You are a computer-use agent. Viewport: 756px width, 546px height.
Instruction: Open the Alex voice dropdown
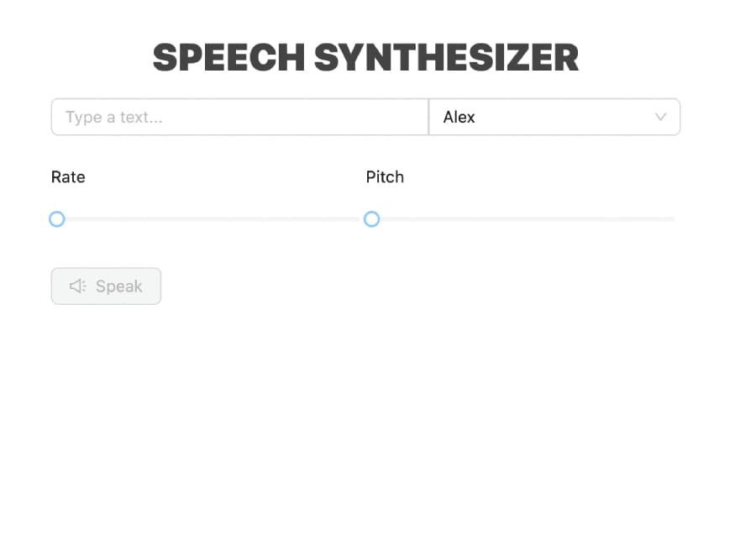click(x=554, y=117)
